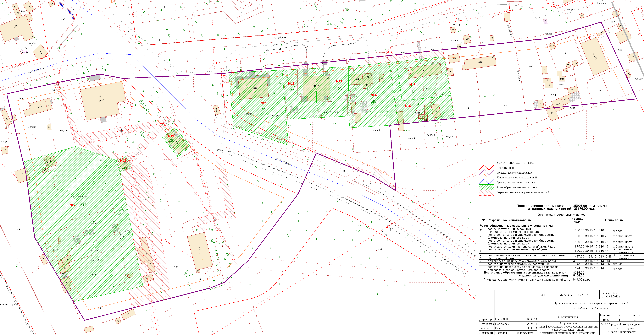Image resolution: width=644 pixels, height=335 pixels.
Task: Select parcel label №7 on the map
Action: (72, 205)
